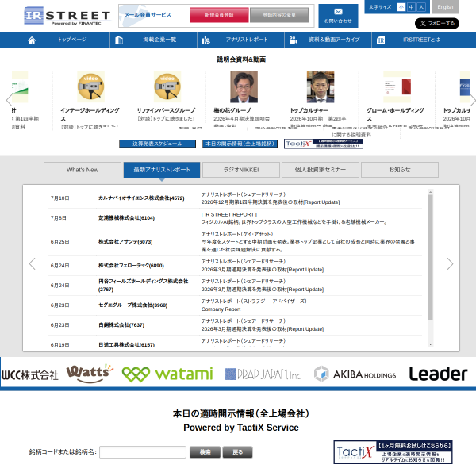
Task: Click the home icon in navigation bar
Action: (32, 40)
